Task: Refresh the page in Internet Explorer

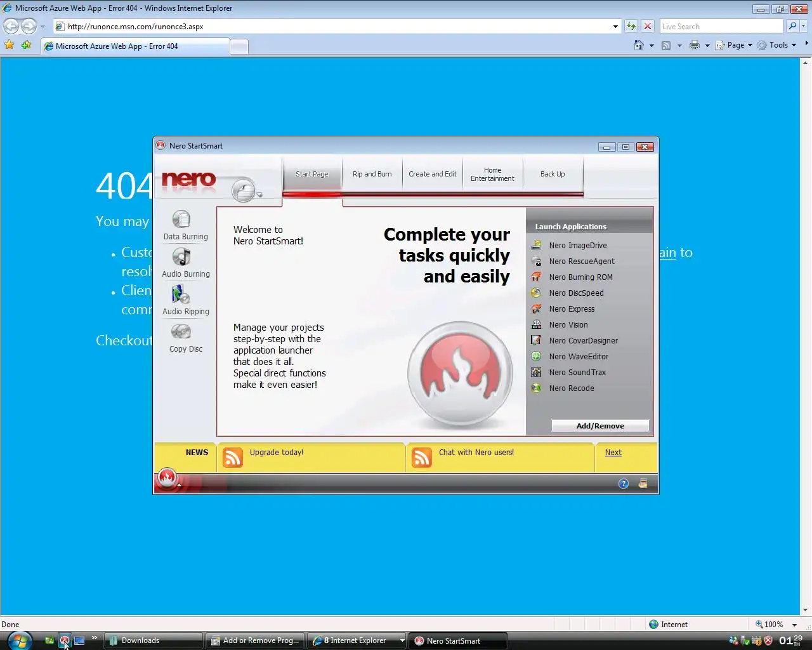Action: click(x=631, y=26)
